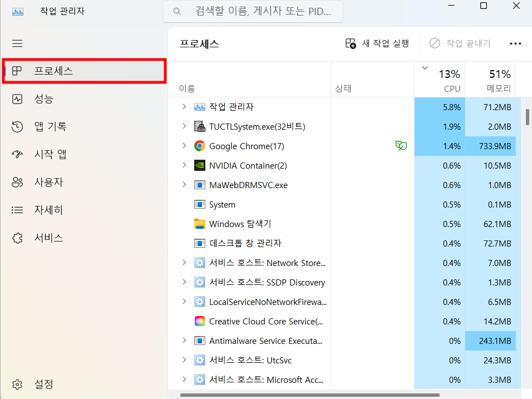Click the 작업 관리자 process icon
The height and width of the screenshot is (399, 532).
coord(199,107)
